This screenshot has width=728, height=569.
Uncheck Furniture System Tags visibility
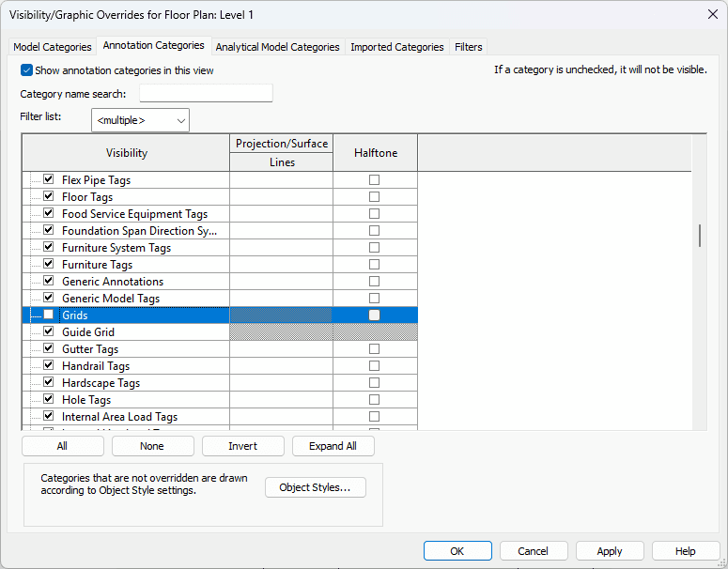[x=49, y=247]
